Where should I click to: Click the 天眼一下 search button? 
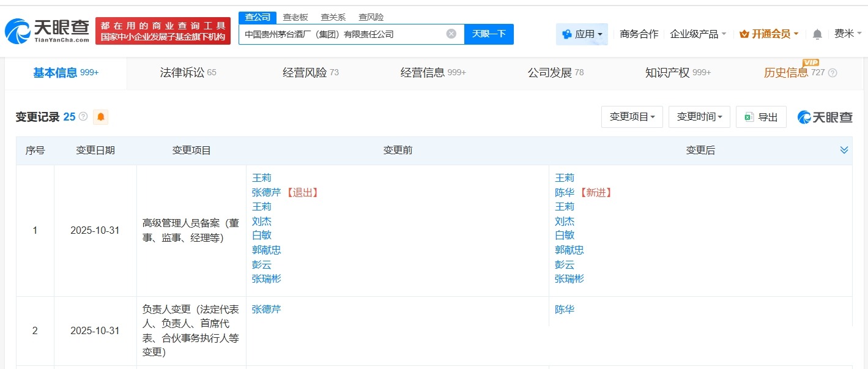click(489, 34)
